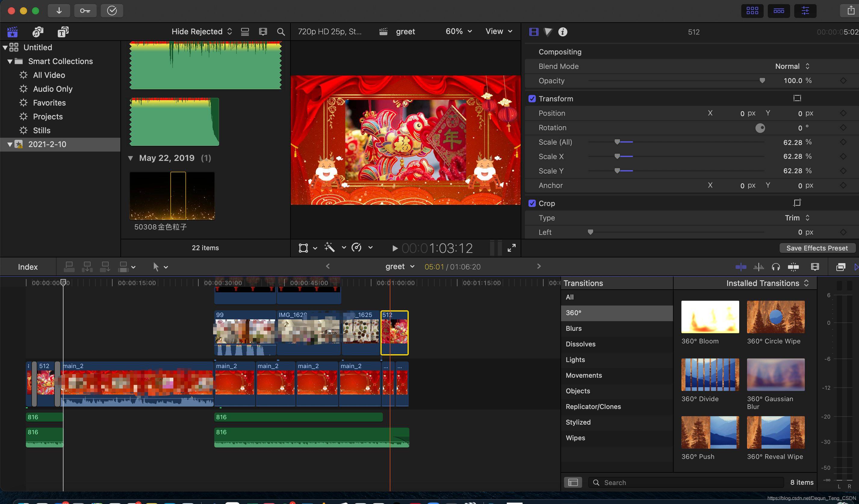The width and height of the screenshot is (859, 504).
Task: Toggle the transitions browser layout button
Action: (x=573, y=482)
